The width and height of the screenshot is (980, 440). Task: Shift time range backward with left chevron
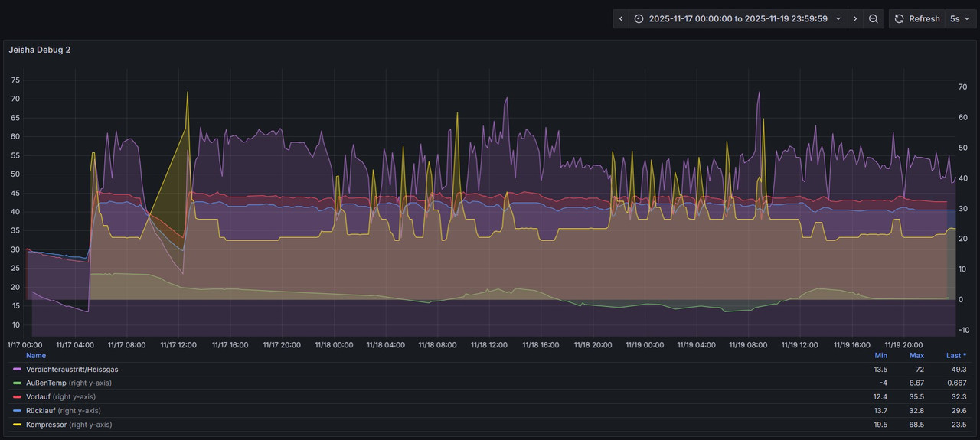coord(621,18)
